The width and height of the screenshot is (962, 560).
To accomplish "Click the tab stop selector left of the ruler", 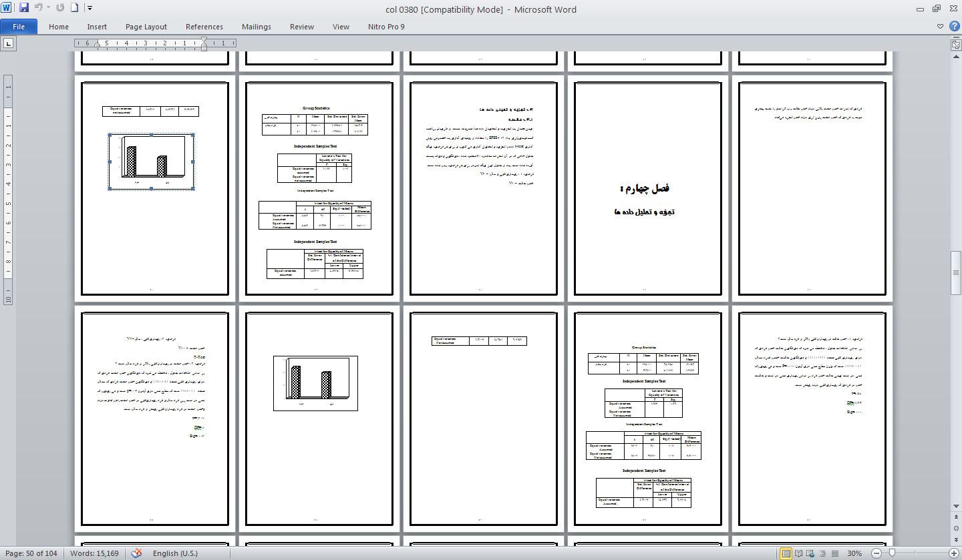I will click(x=9, y=44).
